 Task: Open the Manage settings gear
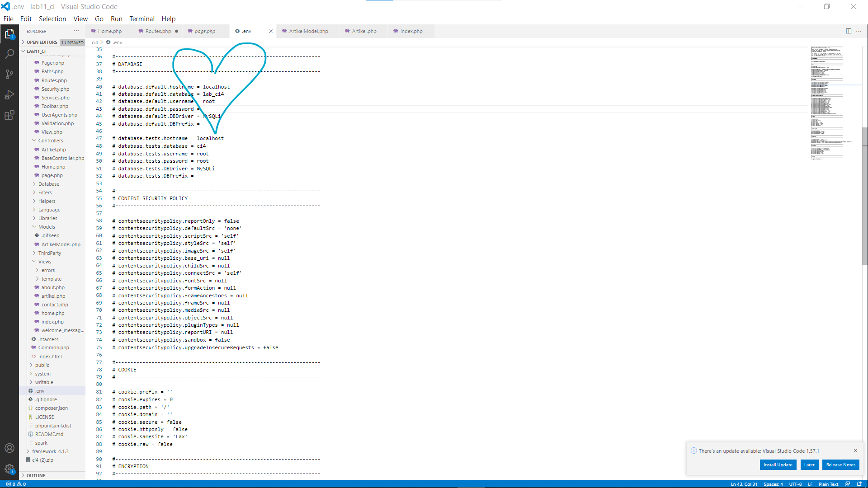tap(9, 469)
